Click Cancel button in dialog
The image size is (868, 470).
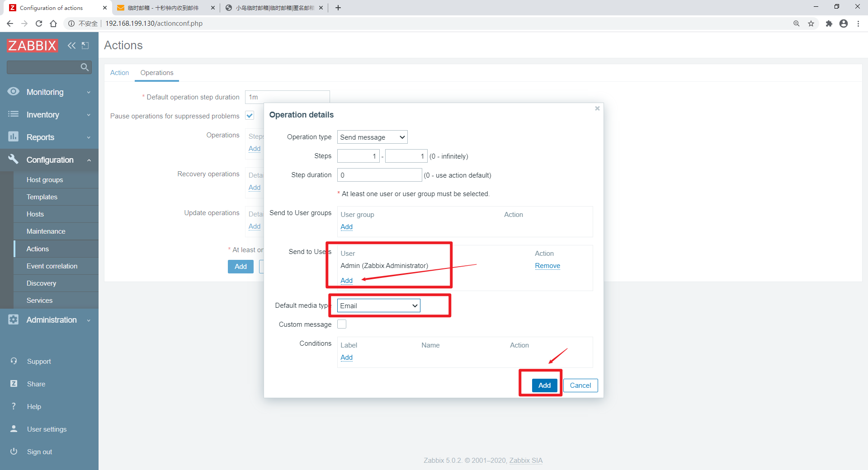tap(580, 385)
